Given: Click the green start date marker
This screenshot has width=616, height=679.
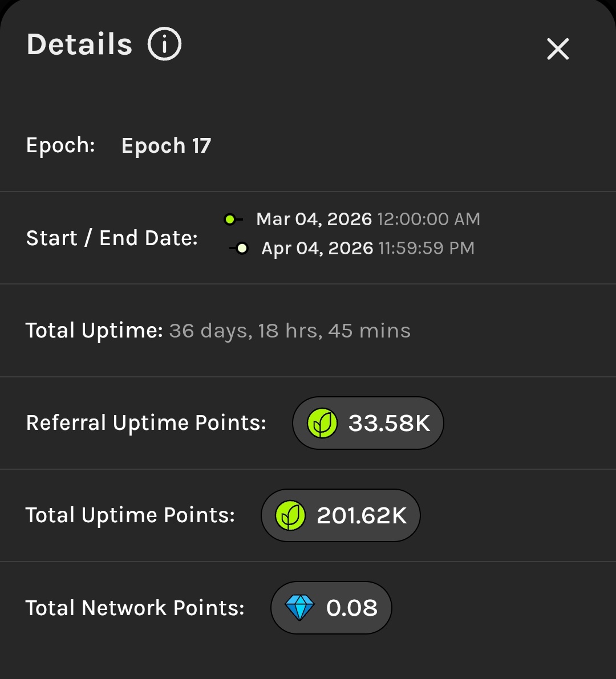Looking at the screenshot, I should click(230, 219).
